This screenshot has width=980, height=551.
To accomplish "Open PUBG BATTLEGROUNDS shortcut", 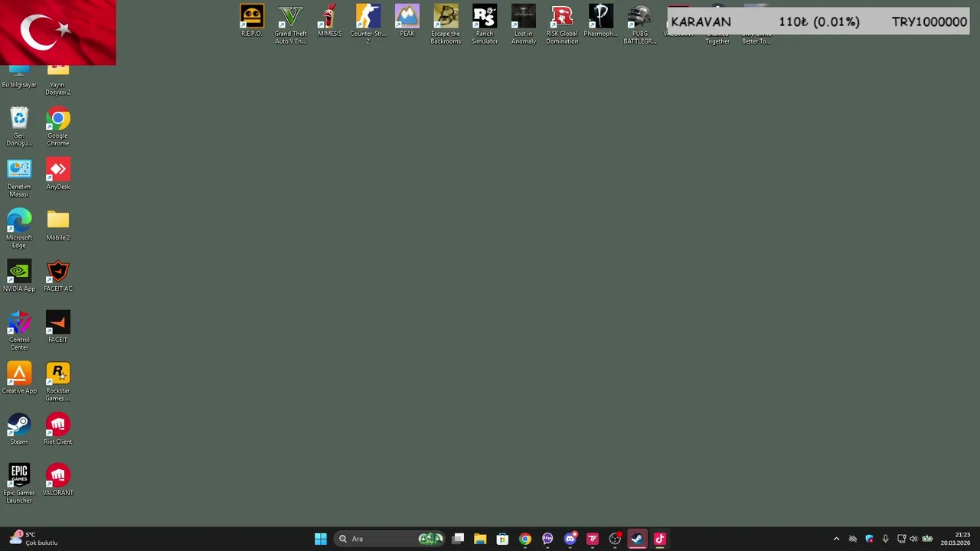I will pos(639,24).
